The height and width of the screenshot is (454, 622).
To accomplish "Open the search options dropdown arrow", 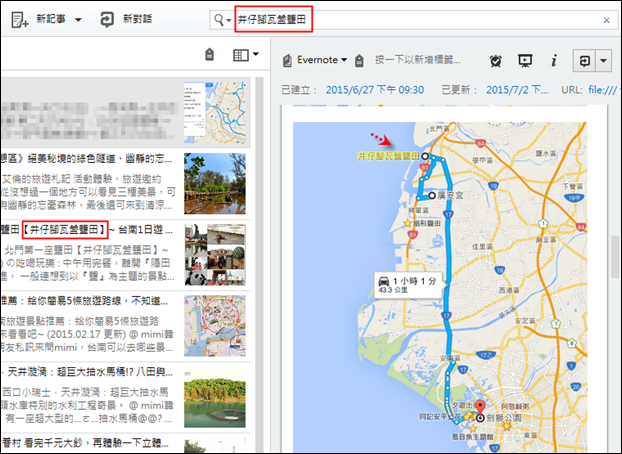I will point(229,20).
